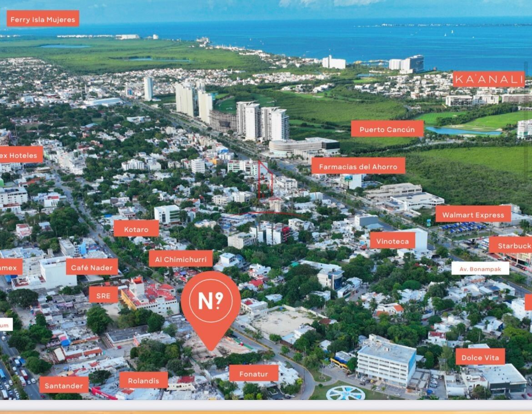Screen dimensions: 532x414
Task: Select the Ferry Isla Mujeres label
Action: 43,19
